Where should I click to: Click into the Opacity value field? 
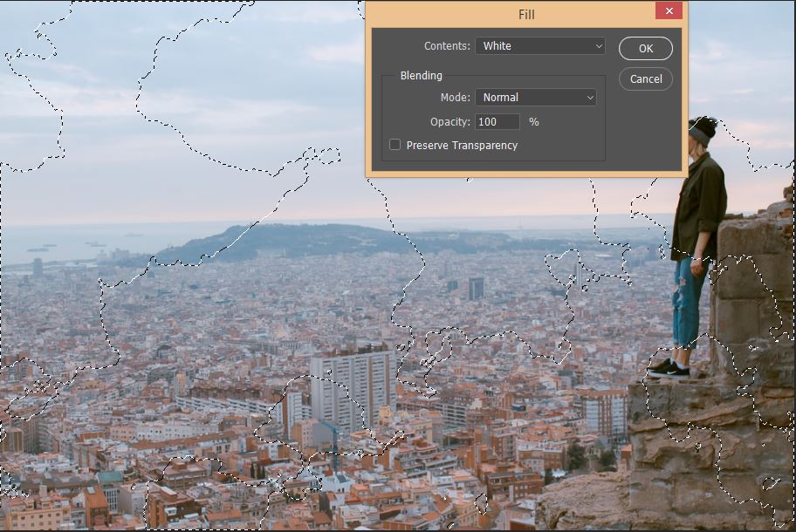tap(497, 122)
